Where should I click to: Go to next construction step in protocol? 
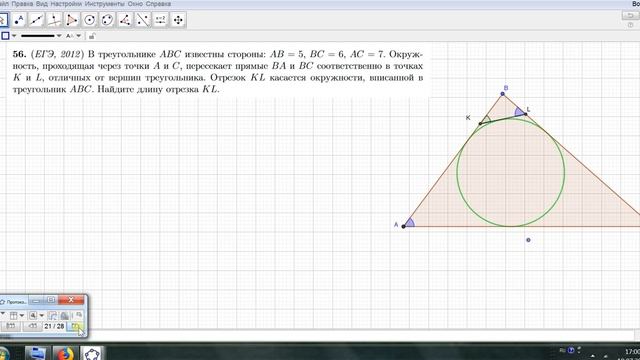tap(76, 326)
